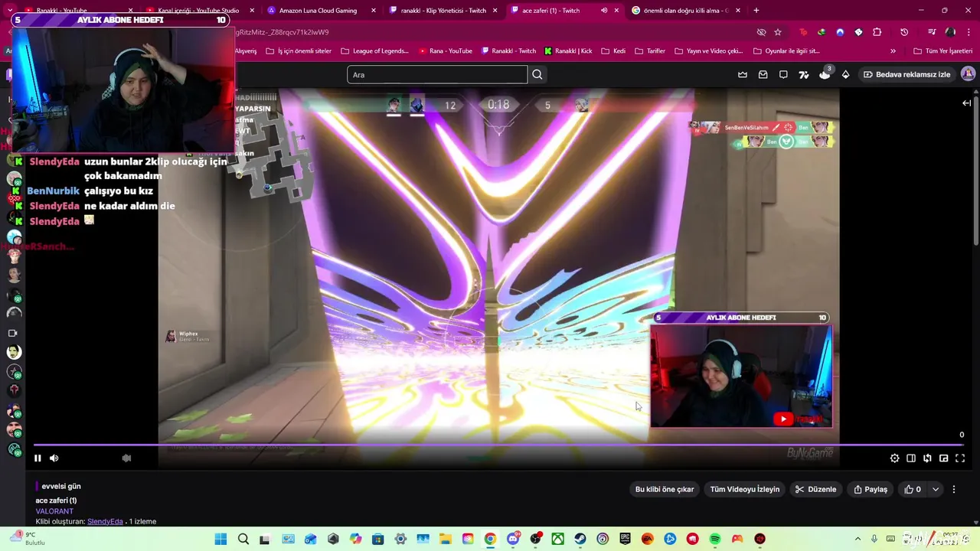
Task: Open the Windows Start menu
Action: pyautogui.click(x=220, y=539)
